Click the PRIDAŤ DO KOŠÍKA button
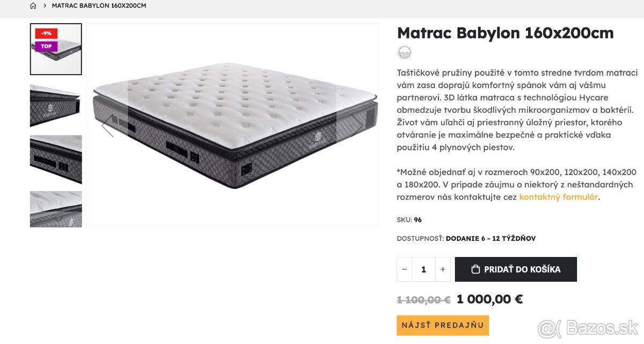The height and width of the screenshot is (344, 644). pos(516,269)
